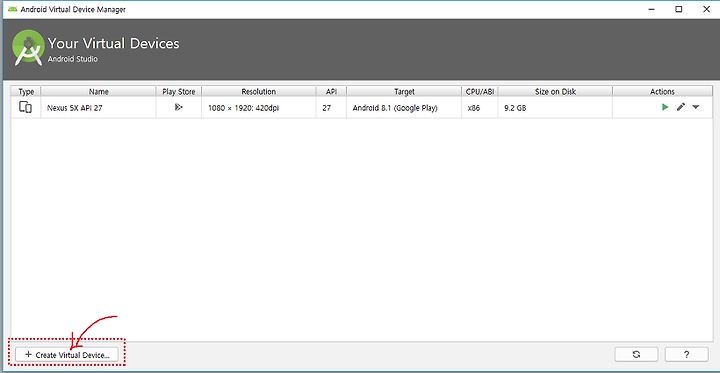Sort by Play Store column header
The height and width of the screenshot is (373, 720).
click(x=179, y=91)
